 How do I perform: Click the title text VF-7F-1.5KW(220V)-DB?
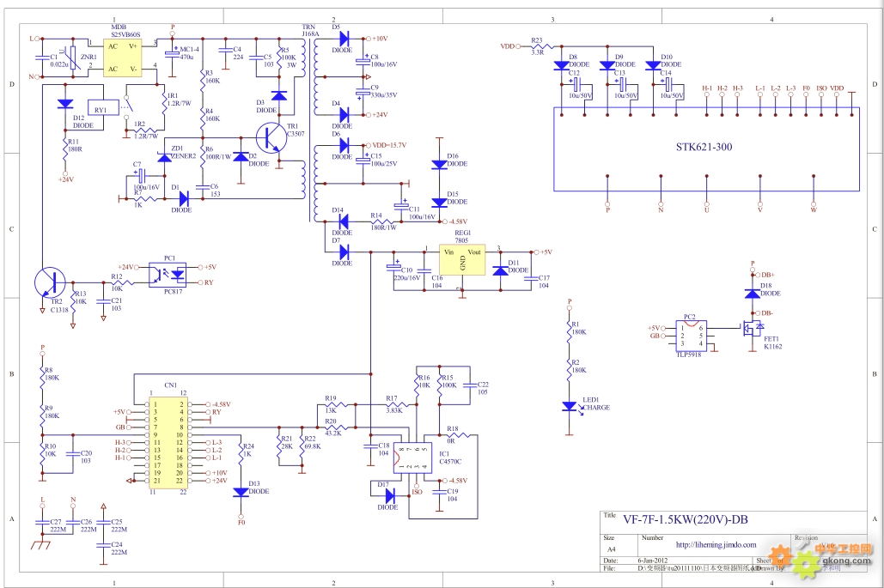click(x=685, y=519)
